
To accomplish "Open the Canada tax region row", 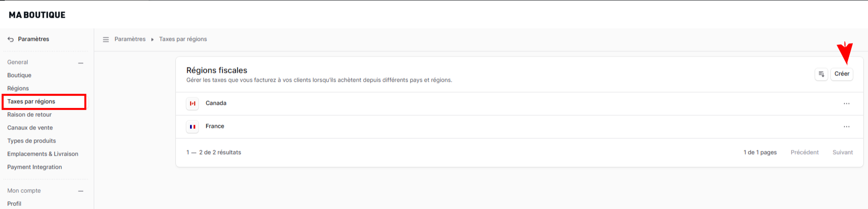I will (519, 104).
